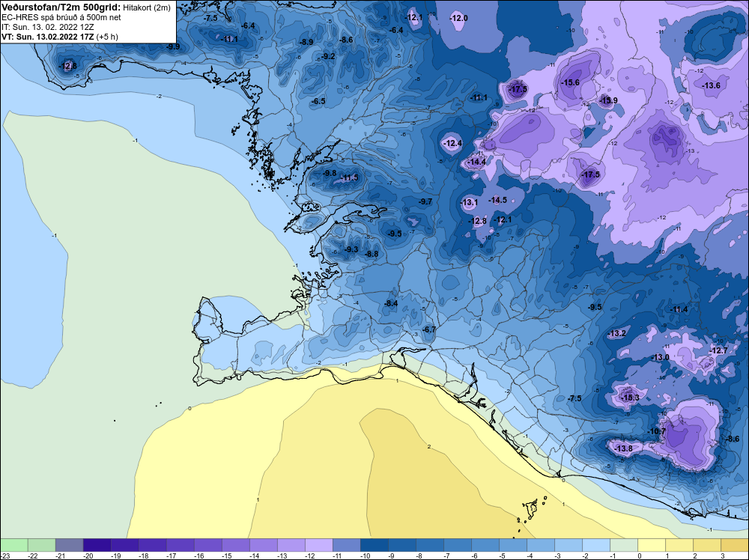Select the -11.5 temperature reading
This screenshot has width=749, height=560.
(349, 178)
